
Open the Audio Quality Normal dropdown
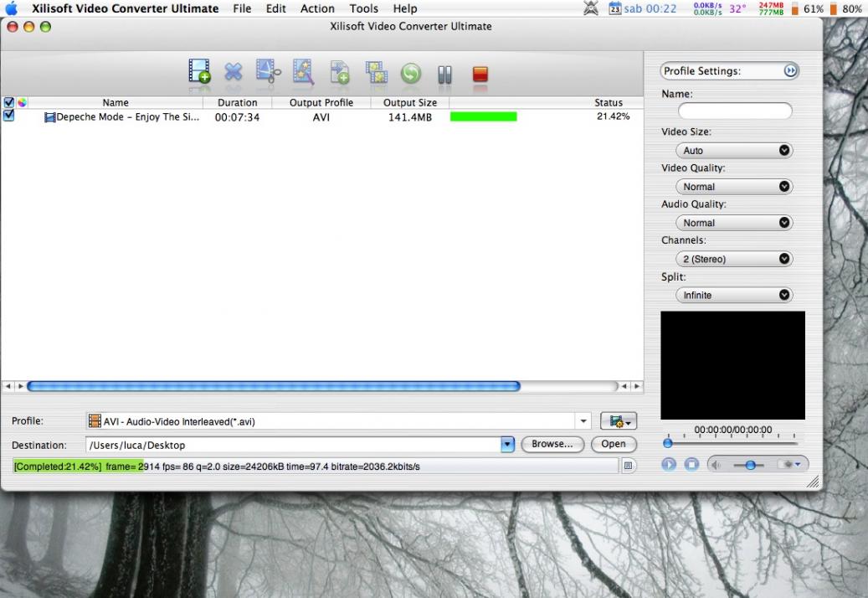(x=734, y=223)
